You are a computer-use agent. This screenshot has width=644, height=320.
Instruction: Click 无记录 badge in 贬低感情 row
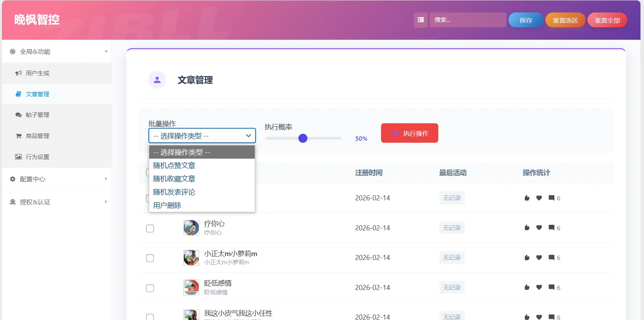pos(452,287)
